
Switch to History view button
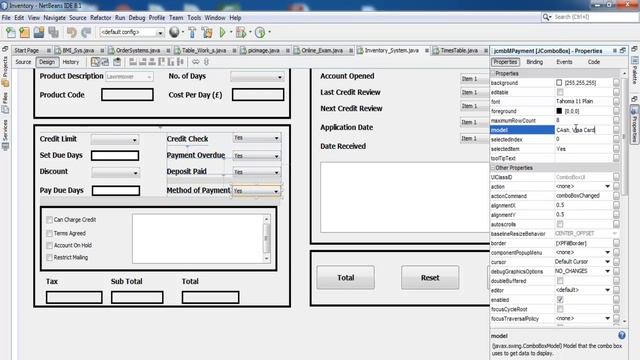71,62
